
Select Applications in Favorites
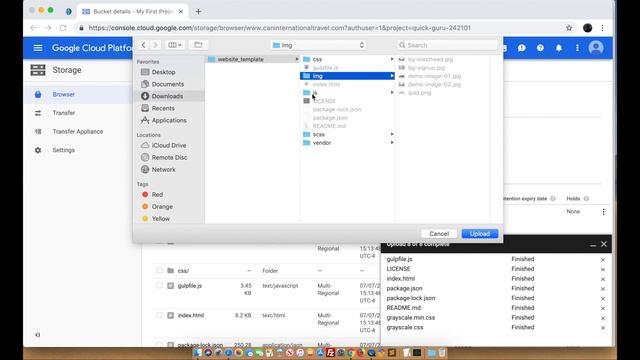coord(169,120)
